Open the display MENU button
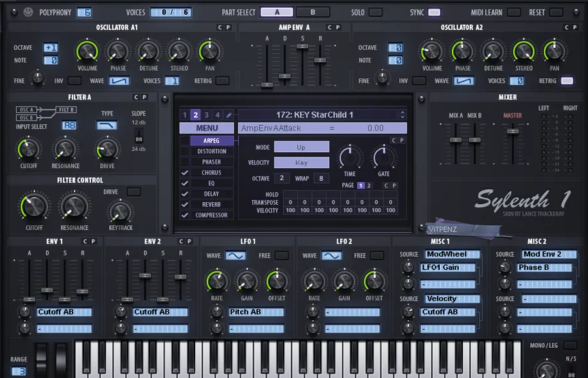588x378 pixels. pos(207,128)
